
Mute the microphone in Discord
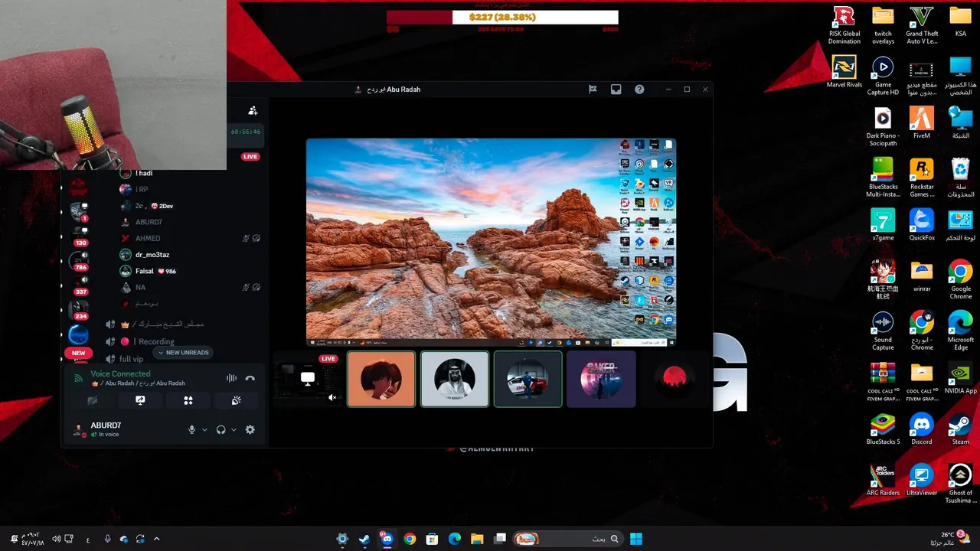point(192,430)
